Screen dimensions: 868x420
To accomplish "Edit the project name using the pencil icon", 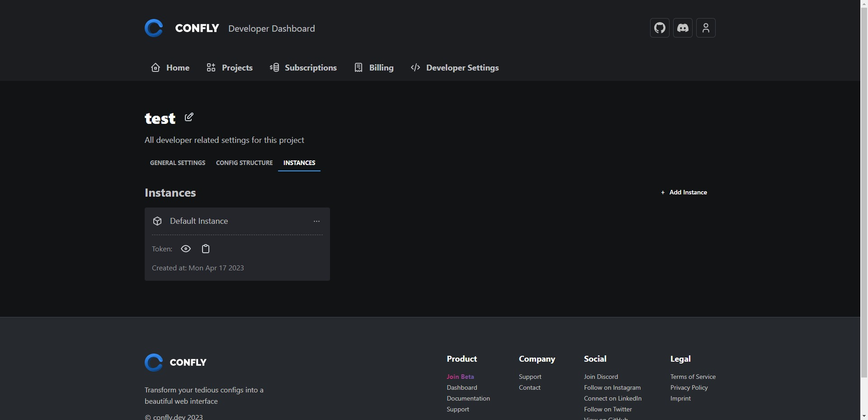I will (x=189, y=117).
